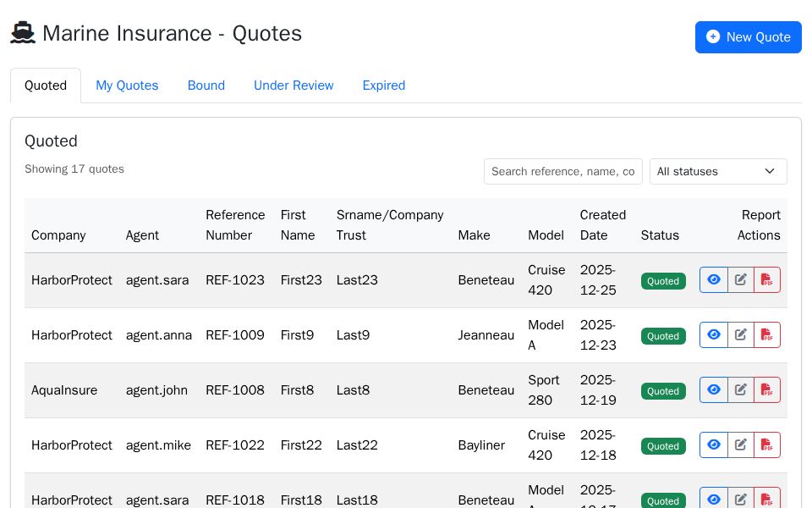Download the report for quote REF-1022
Image resolution: width=812 pixels, height=508 pixels.
coord(767,444)
